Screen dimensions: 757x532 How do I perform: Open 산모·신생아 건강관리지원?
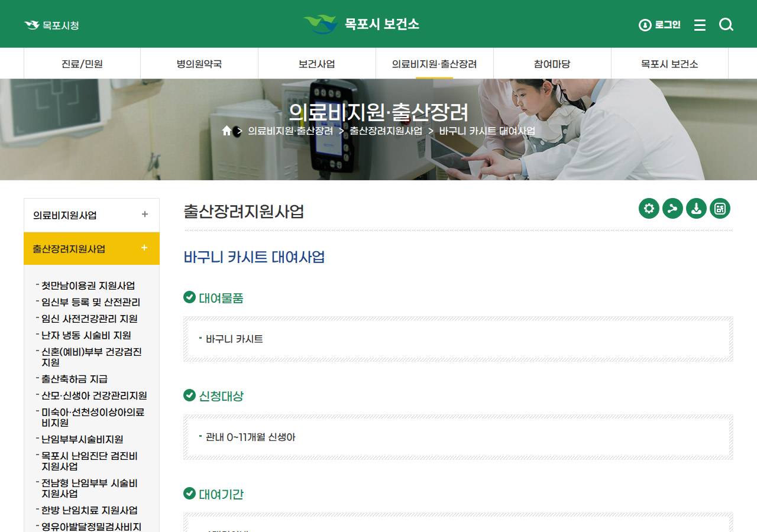click(94, 395)
